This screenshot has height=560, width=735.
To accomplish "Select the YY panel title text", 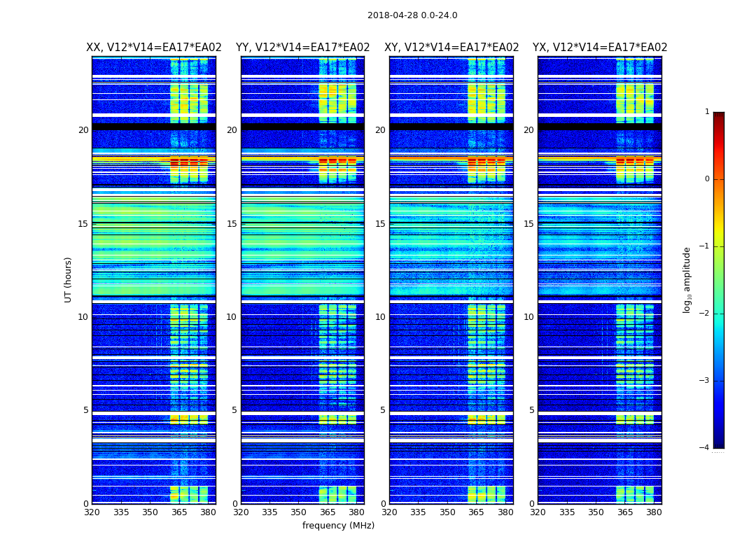I will pyautogui.click(x=302, y=48).
